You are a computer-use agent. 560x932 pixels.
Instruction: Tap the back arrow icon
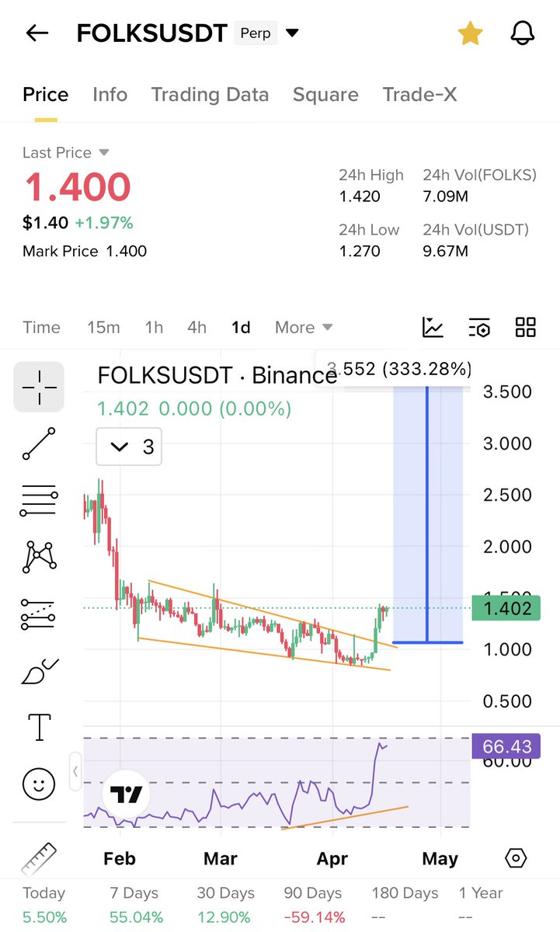click(37, 33)
